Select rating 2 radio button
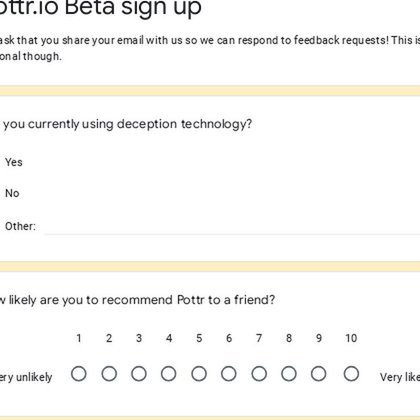Viewport: 420px width, 420px height. point(109,374)
